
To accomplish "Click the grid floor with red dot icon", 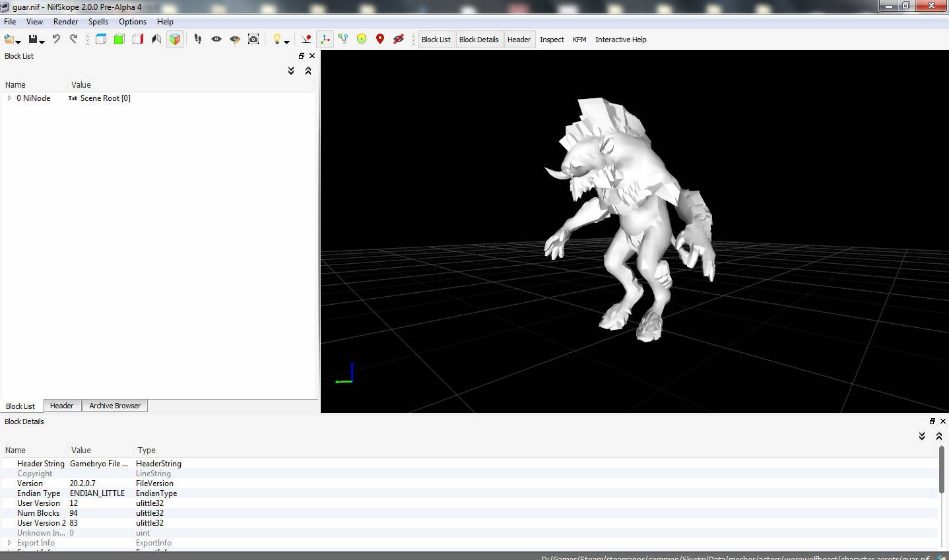I will (306, 39).
